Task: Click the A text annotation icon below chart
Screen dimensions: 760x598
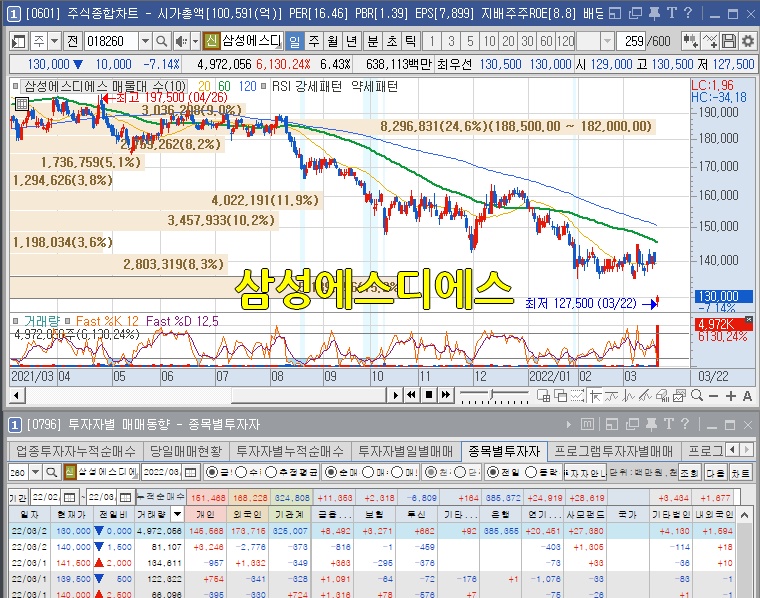Action: [747, 396]
